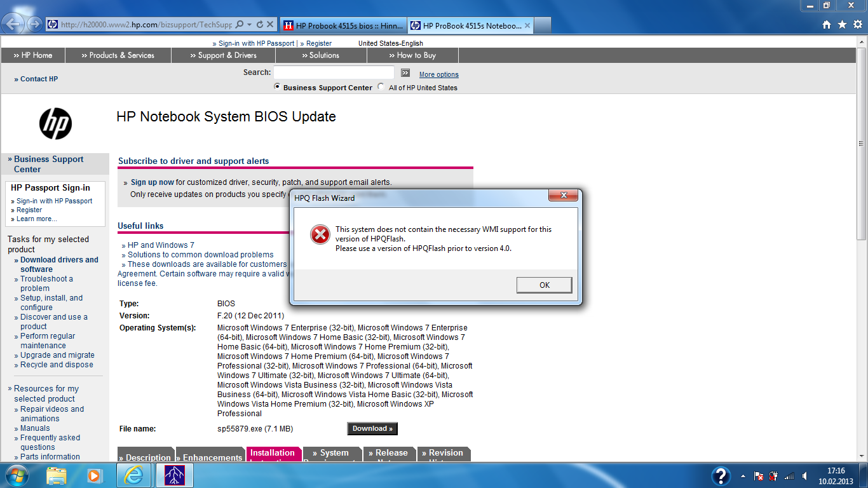Image resolution: width=868 pixels, height=488 pixels.
Task: Click the browser Forward arrow button
Action: [x=34, y=25]
